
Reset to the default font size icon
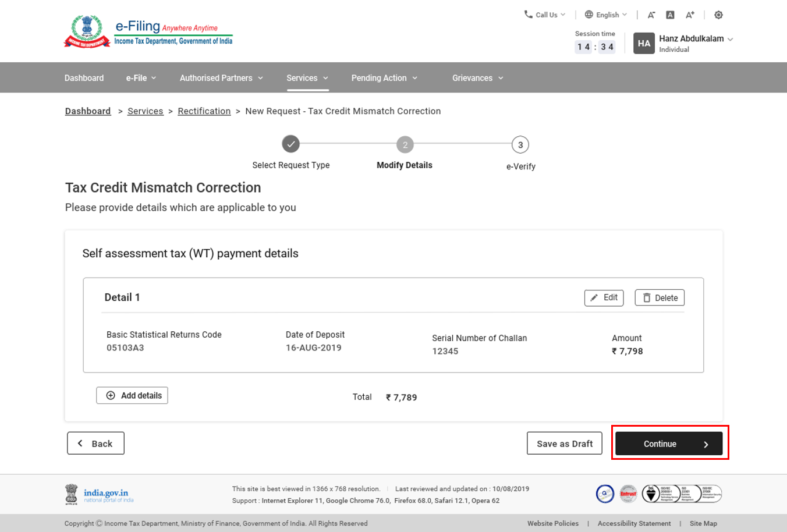click(670, 15)
